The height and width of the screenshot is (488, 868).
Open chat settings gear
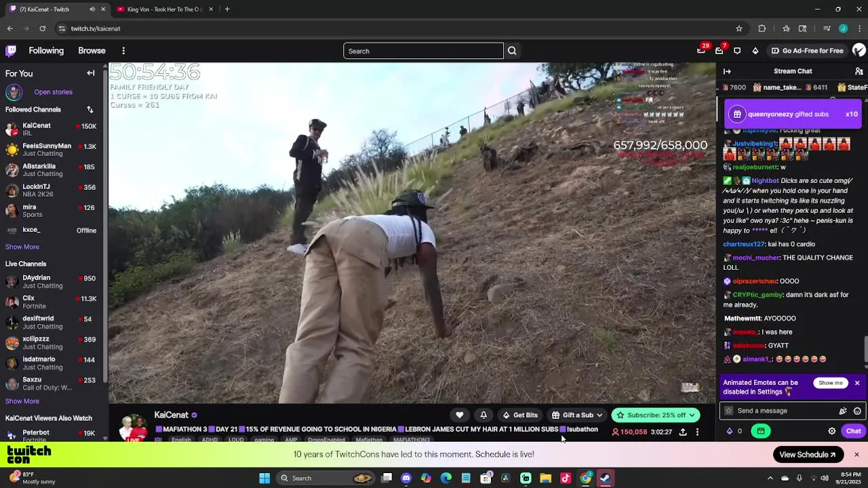[x=832, y=431]
